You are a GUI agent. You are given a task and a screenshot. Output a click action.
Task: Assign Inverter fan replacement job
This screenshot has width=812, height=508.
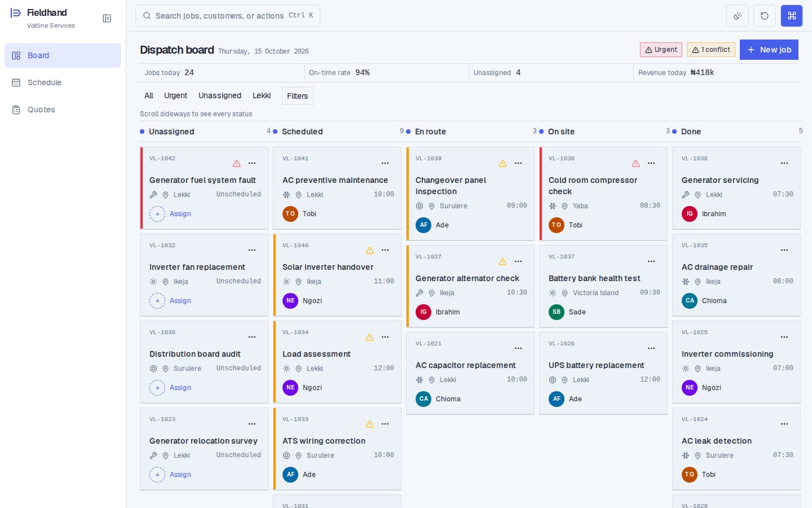tap(170, 301)
